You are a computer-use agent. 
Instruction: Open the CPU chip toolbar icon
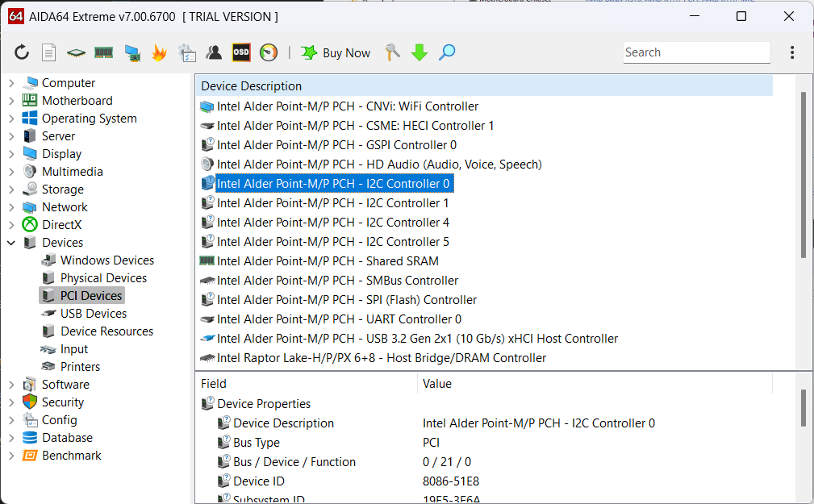tap(77, 52)
